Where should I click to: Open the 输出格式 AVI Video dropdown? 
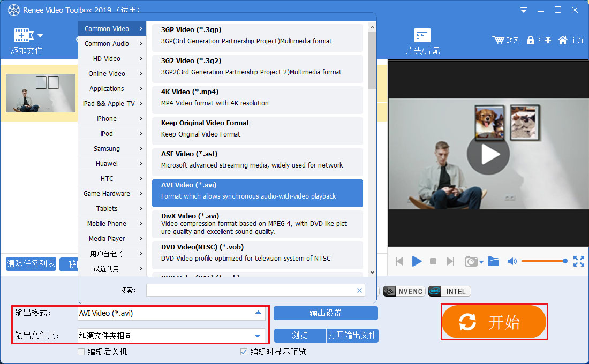click(x=171, y=313)
